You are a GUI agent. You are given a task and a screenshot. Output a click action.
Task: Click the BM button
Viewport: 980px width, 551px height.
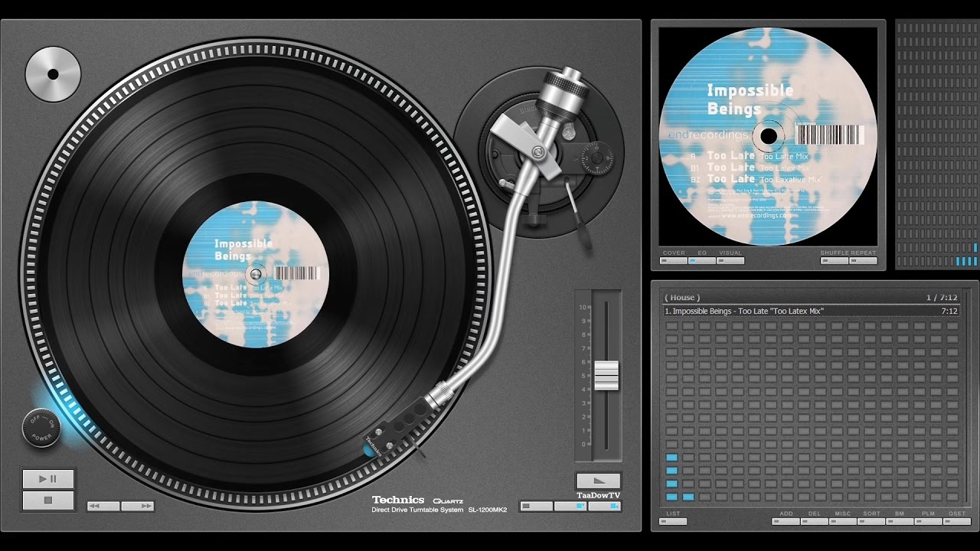tap(900, 521)
